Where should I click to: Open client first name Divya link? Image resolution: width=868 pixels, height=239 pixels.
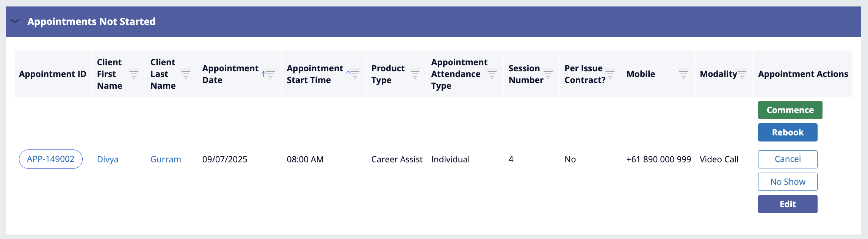point(108,159)
